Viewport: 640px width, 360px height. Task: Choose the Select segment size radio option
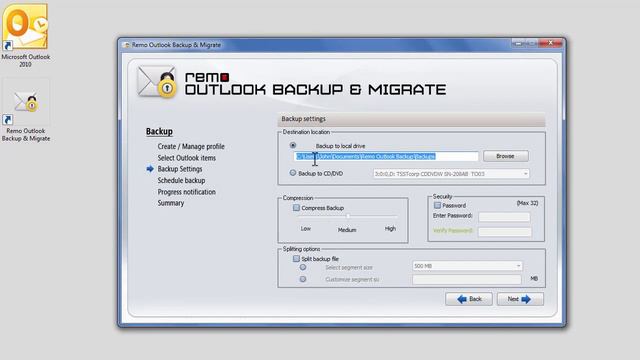(303, 267)
